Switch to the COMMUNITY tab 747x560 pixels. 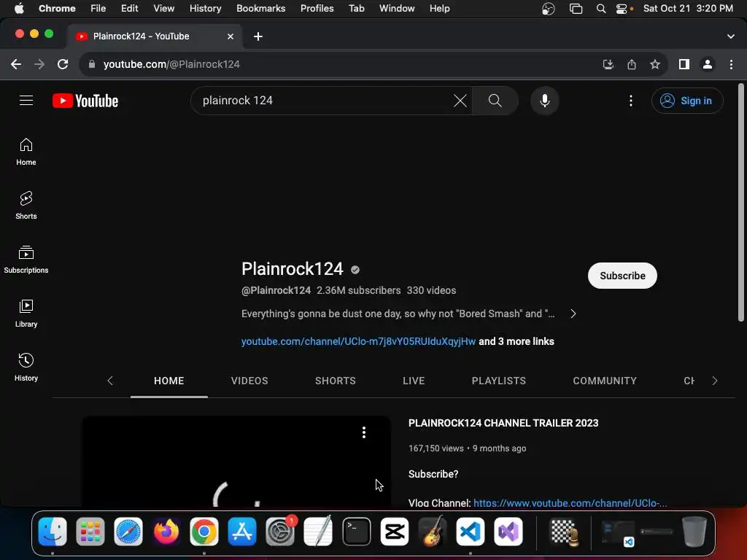pos(605,381)
